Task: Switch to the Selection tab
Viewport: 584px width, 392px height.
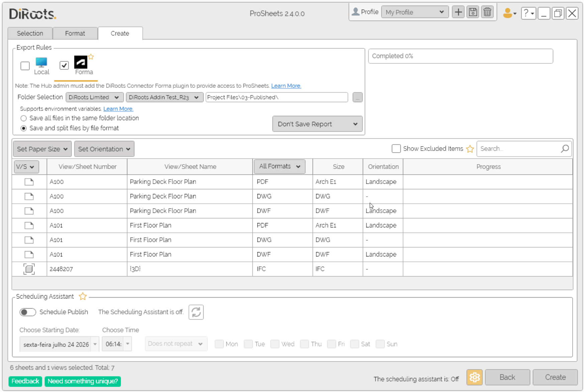Action: point(30,33)
